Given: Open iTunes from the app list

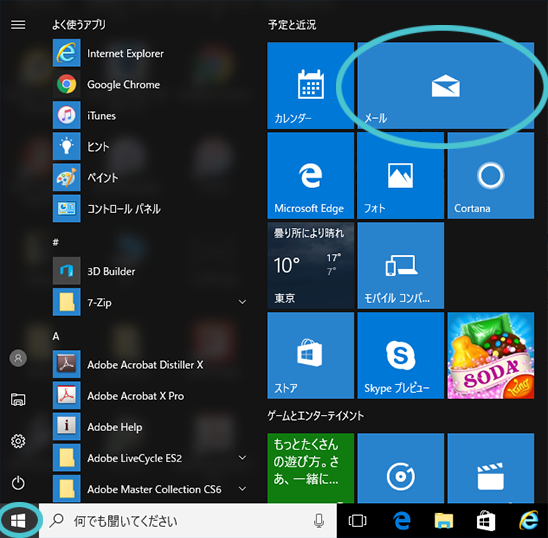Looking at the screenshot, I should click(x=150, y=115).
